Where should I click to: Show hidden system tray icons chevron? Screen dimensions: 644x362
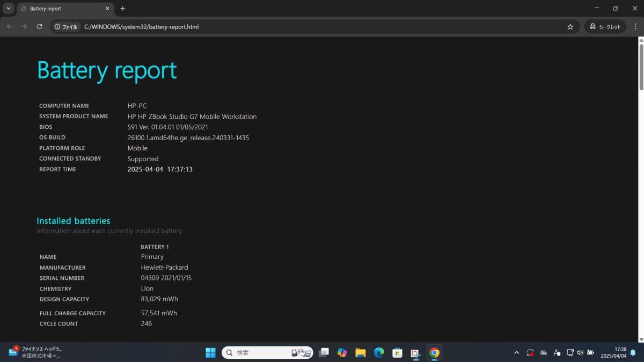[516, 353]
